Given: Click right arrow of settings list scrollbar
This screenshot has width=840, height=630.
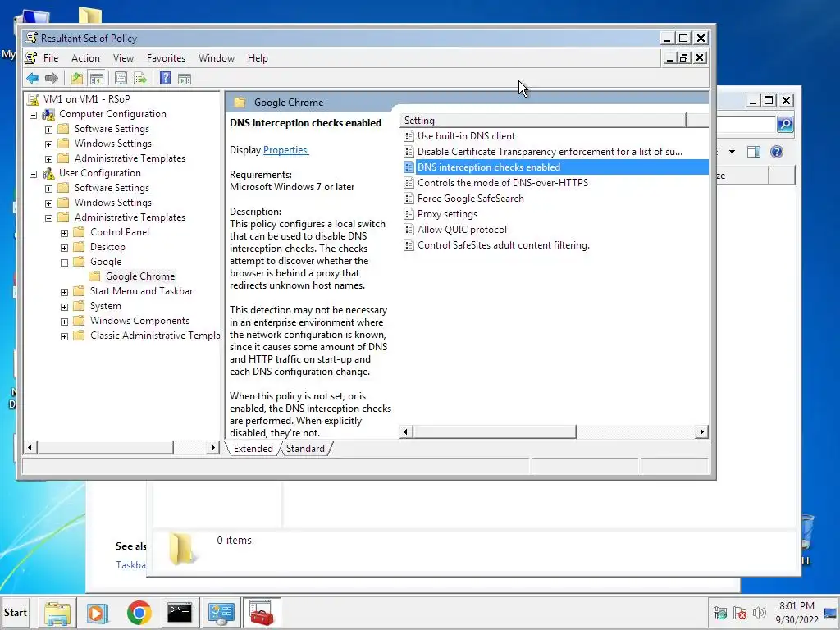Looking at the screenshot, I should coord(702,431).
